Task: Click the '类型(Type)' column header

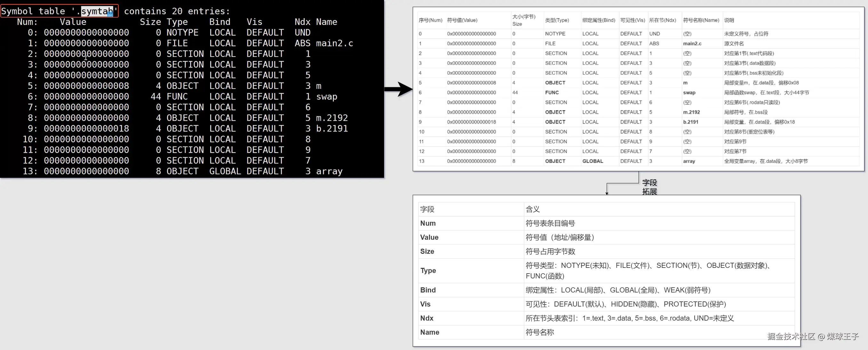Action: pyautogui.click(x=557, y=20)
